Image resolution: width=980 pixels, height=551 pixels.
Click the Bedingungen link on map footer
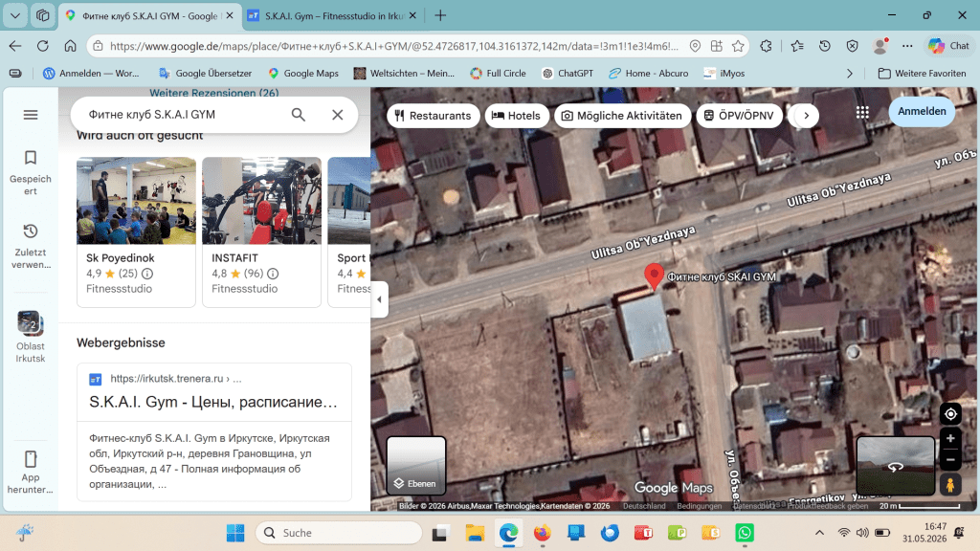(699, 506)
